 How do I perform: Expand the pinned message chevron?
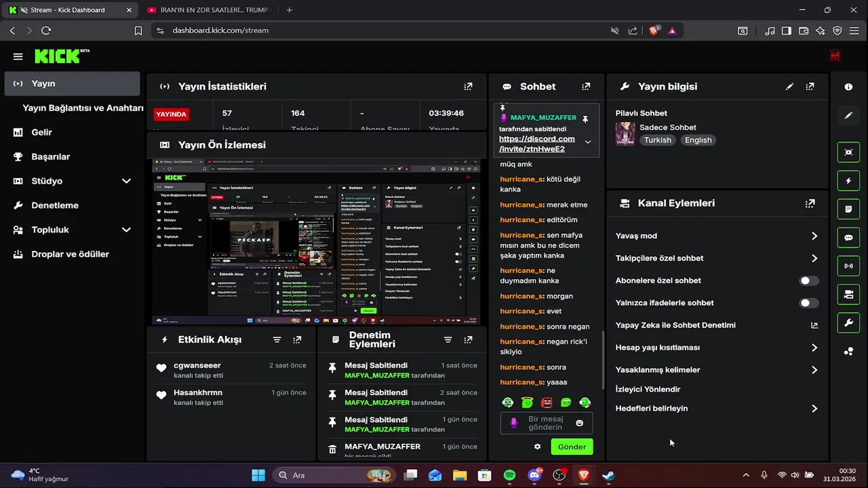pos(587,142)
